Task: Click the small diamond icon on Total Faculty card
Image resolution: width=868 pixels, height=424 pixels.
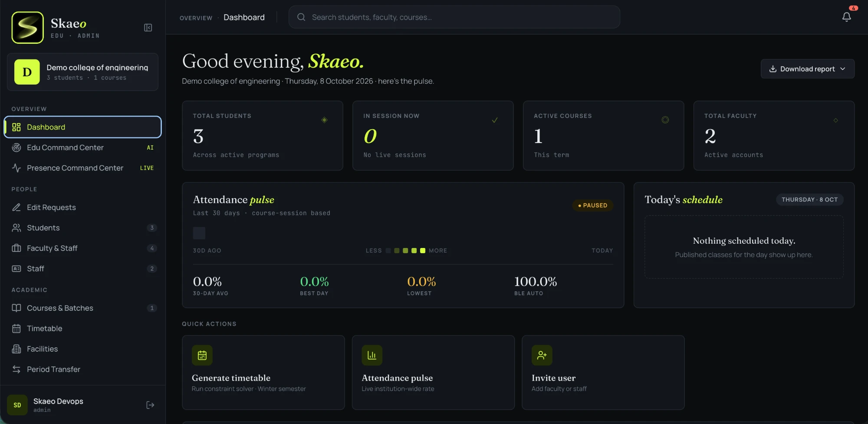Action: pos(835,120)
